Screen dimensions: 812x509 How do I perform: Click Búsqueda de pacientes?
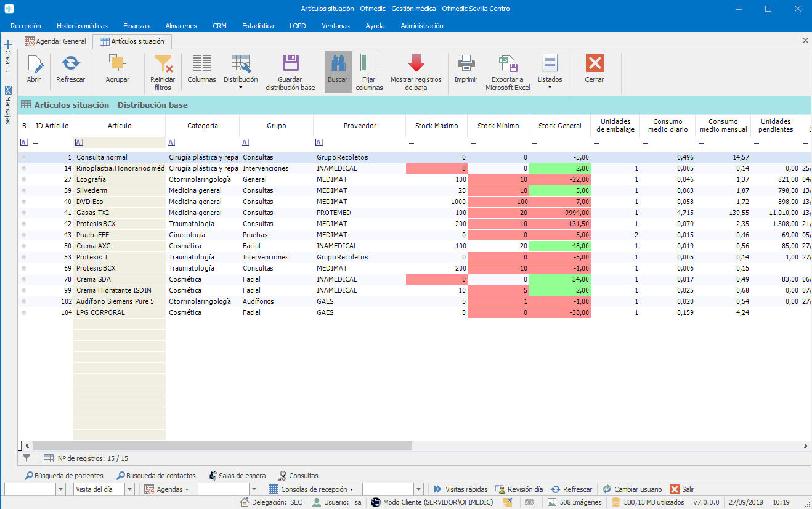[64, 476]
